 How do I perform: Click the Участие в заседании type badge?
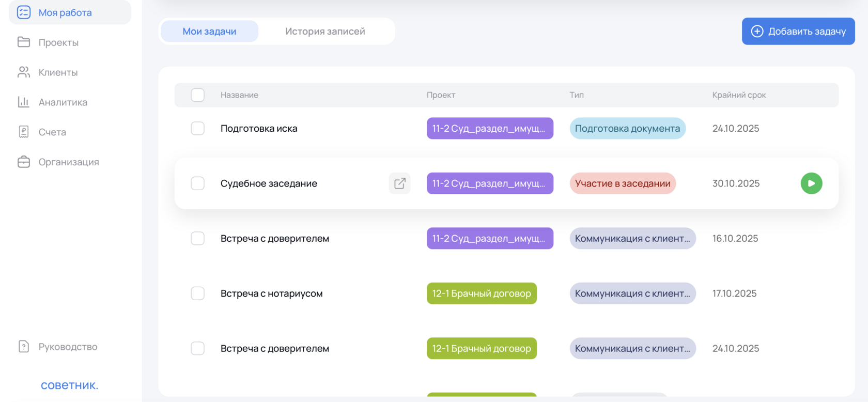coord(623,183)
